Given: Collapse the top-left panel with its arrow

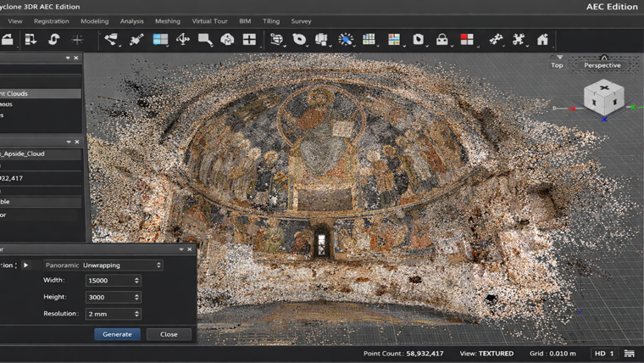Looking at the screenshot, I should pos(68,58).
